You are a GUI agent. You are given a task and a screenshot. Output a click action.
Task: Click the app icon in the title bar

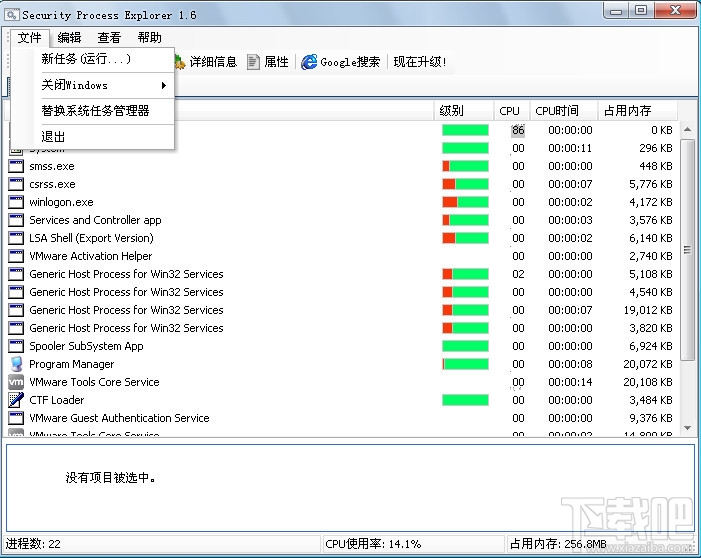pos(11,15)
